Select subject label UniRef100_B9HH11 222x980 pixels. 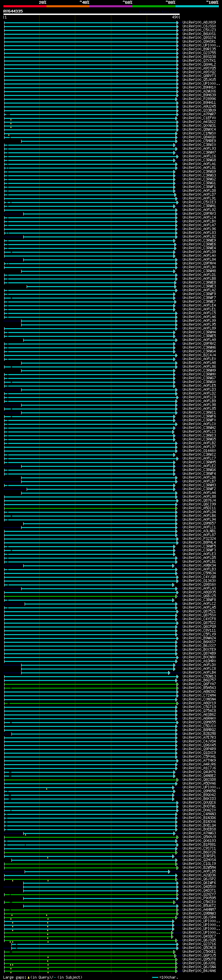[x=199, y=103]
